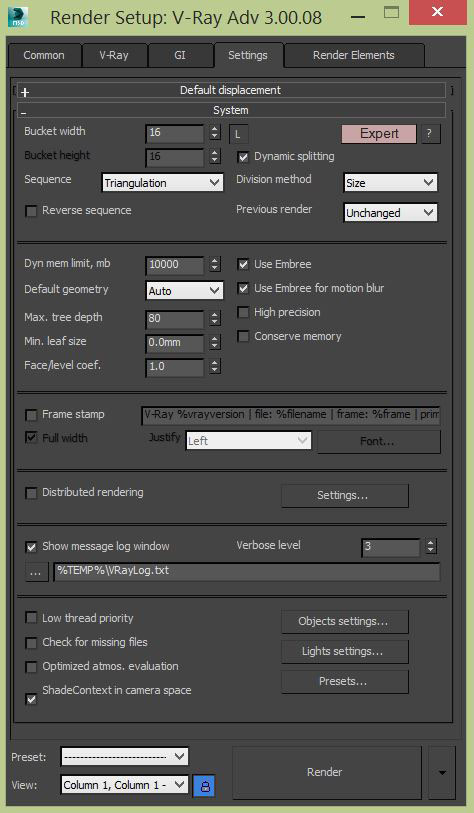Image resolution: width=474 pixels, height=813 pixels.
Task: Click the Bucket height value field
Action: click(x=175, y=157)
